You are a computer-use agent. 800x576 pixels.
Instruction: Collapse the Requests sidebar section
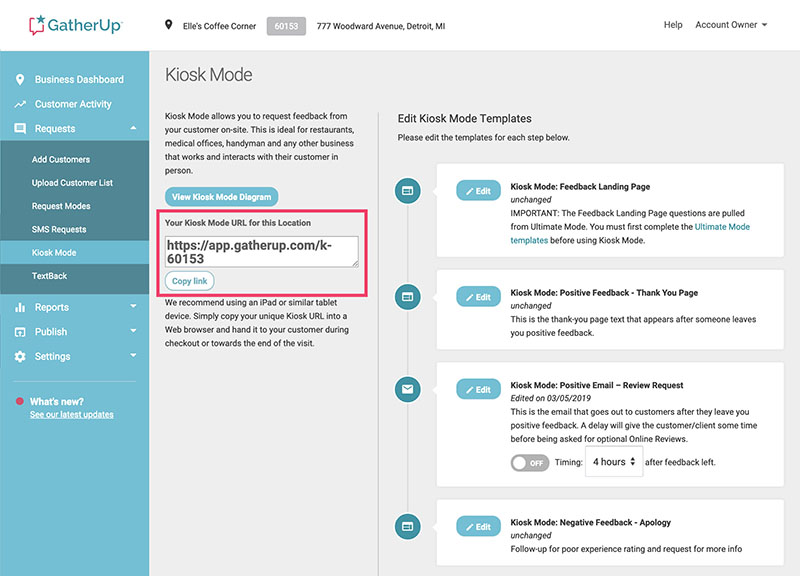[x=133, y=128]
